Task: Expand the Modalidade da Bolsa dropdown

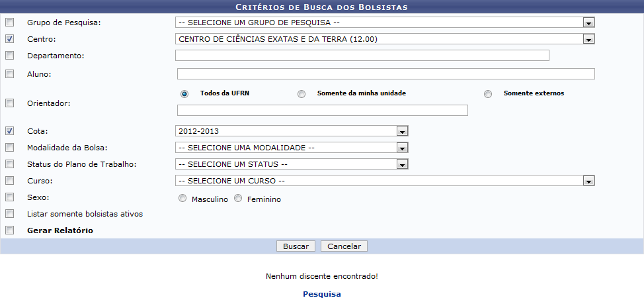Action: [x=292, y=148]
